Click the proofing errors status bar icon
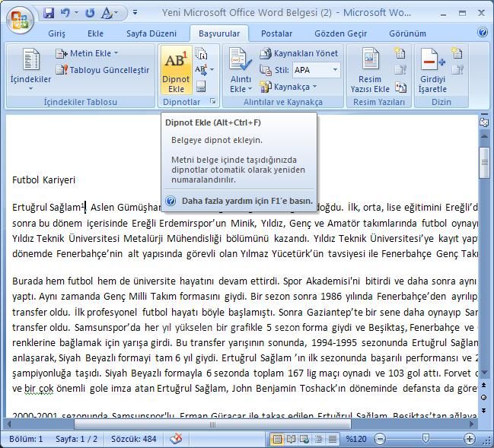 click(x=176, y=438)
